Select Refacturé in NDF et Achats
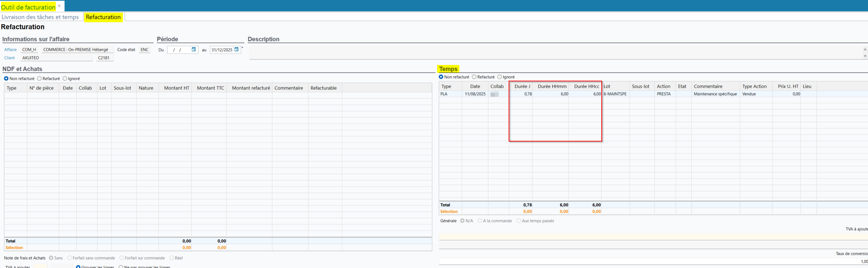The image size is (868, 268). coord(40,79)
